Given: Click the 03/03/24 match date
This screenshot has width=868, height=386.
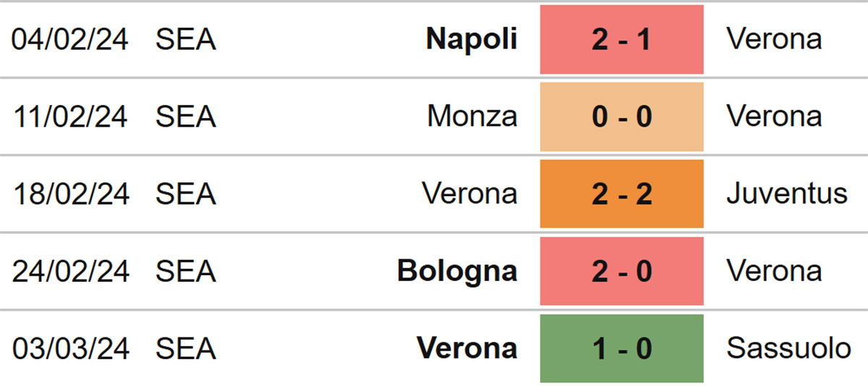Looking at the screenshot, I should [70, 349].
